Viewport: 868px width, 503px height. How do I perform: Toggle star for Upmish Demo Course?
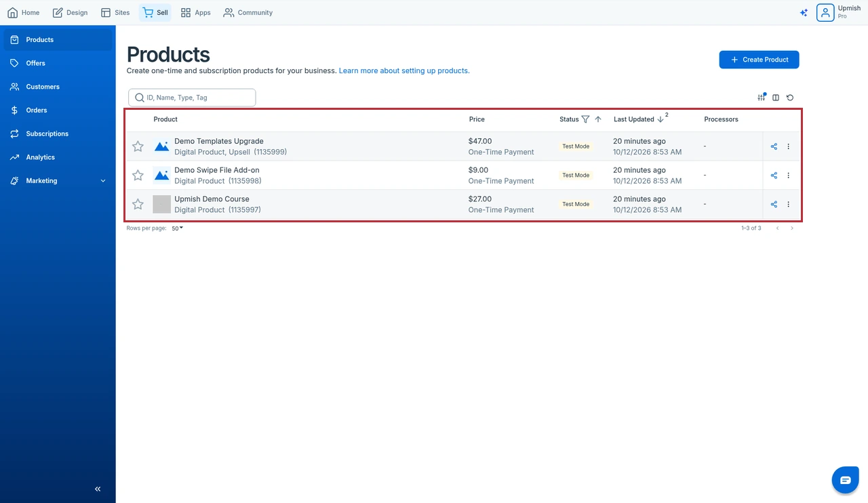point(138,204)
